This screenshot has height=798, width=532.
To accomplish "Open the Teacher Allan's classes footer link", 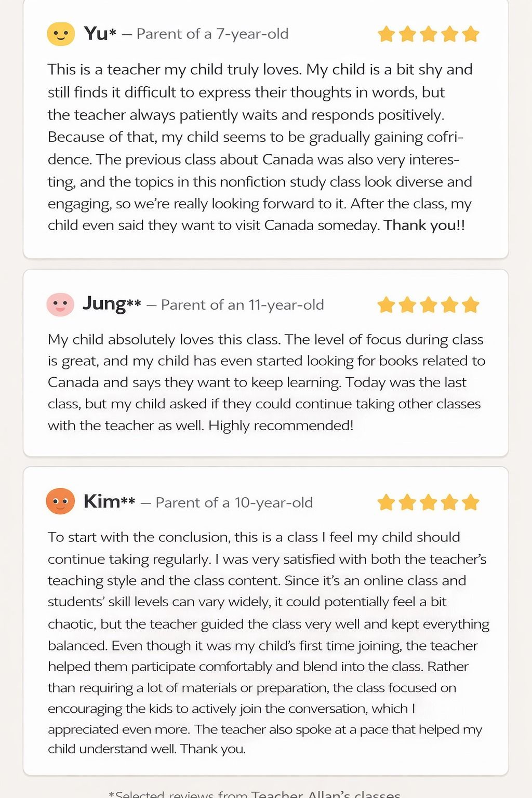I will [325, 793].
